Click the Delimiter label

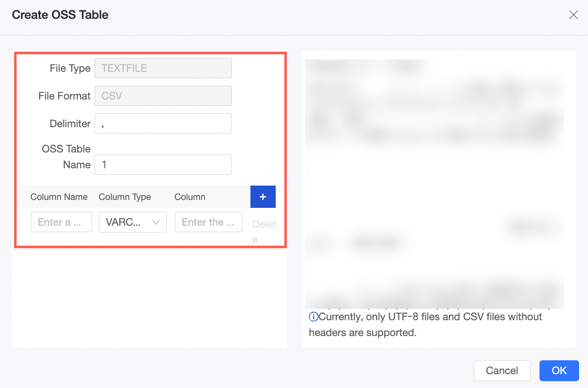pos(70,124)
